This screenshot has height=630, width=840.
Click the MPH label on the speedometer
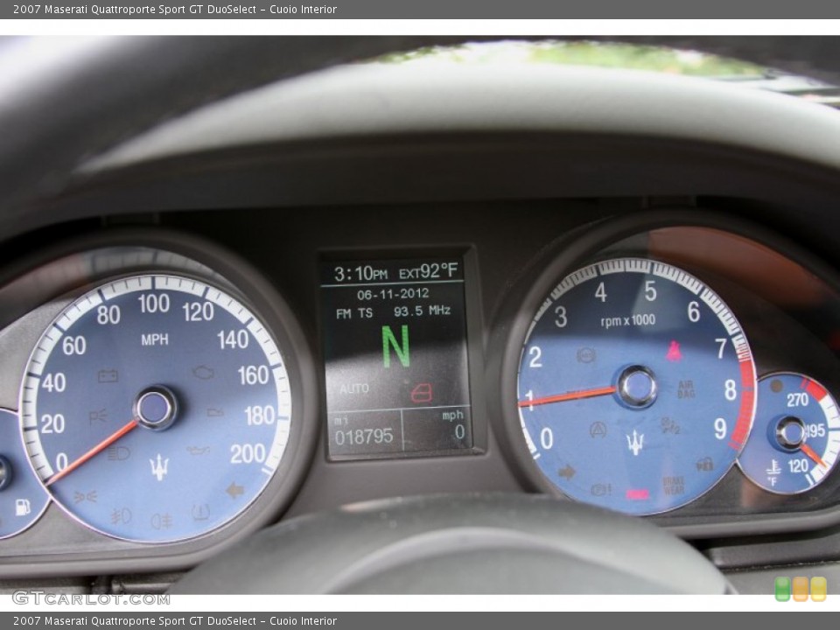point(154,339)
